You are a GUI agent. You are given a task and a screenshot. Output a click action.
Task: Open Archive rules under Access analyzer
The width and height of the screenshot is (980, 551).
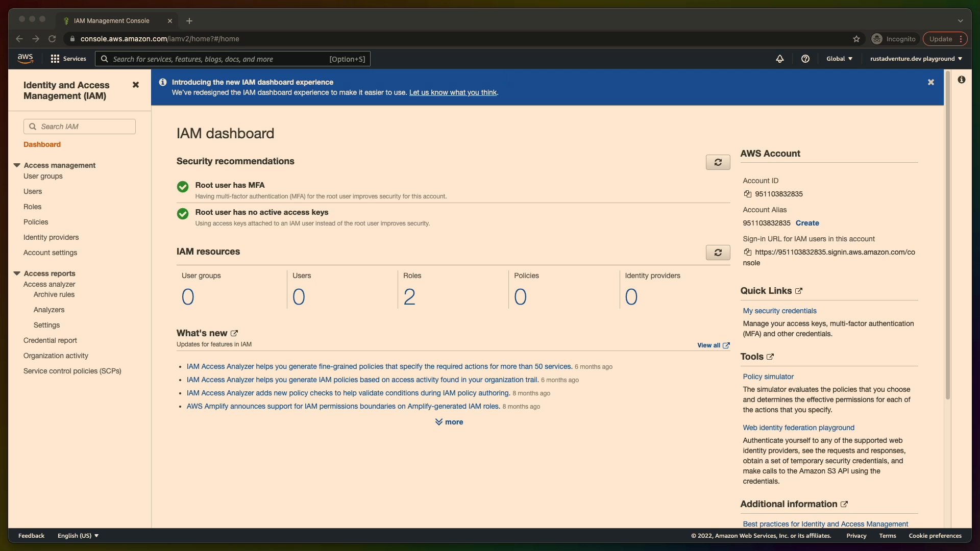point(54,294)
